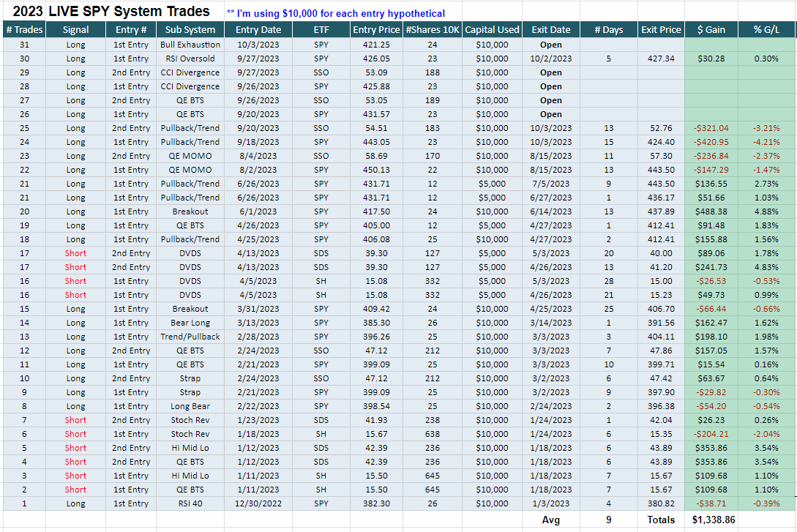Screen dimensions: 797x532
Task: Select the exit date 1/3/2023 cell
Action: click(x=551, y=503)
